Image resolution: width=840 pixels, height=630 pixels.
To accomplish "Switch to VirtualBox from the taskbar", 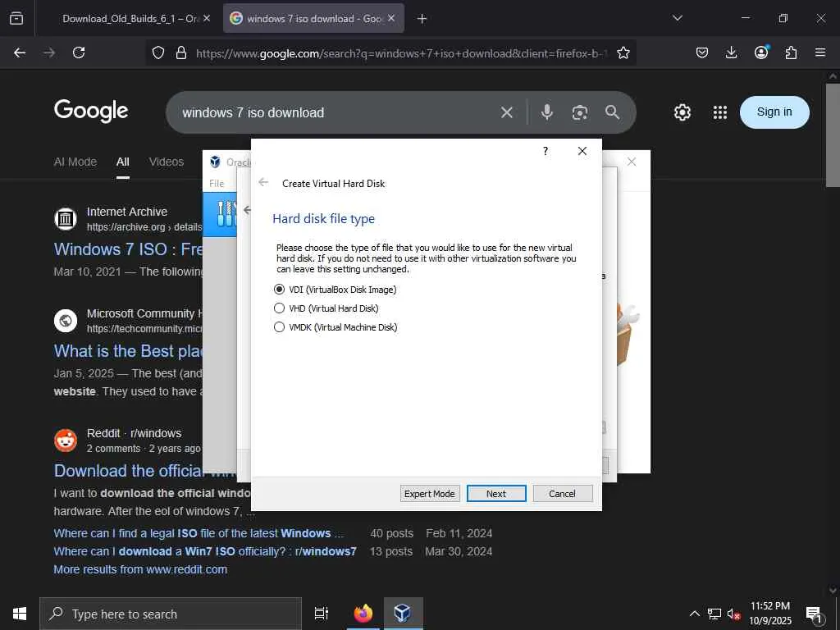I will pos(403,614).
